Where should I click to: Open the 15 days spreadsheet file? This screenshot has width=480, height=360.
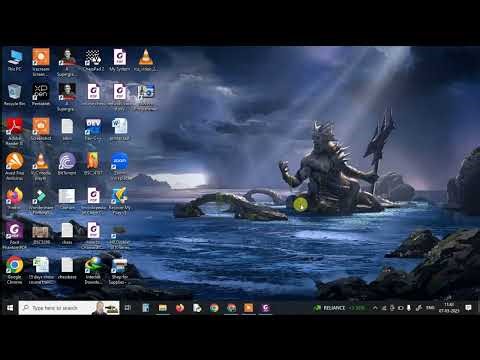(41, 271)
